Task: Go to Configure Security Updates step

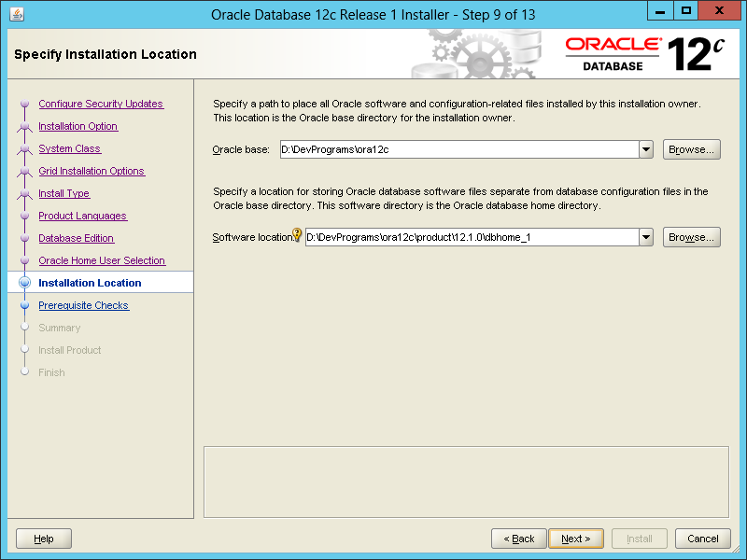Action: [x=101, y=104]
